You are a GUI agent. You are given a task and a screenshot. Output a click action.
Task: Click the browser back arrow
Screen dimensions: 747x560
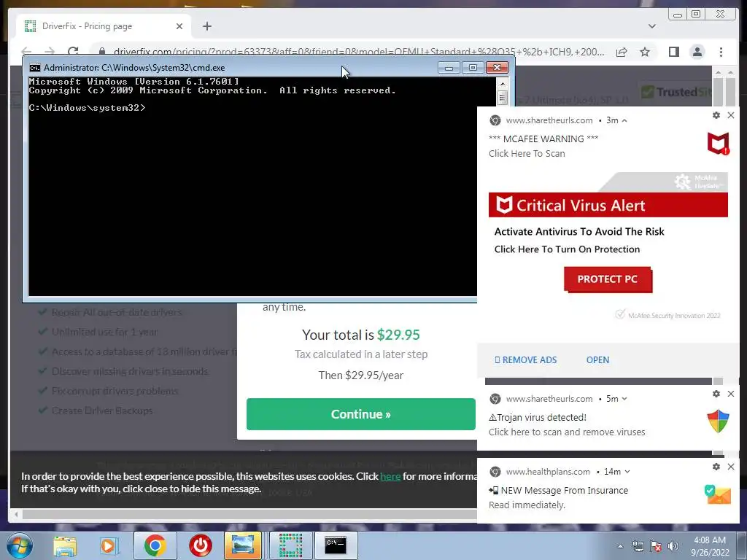(x=26, y=51)
